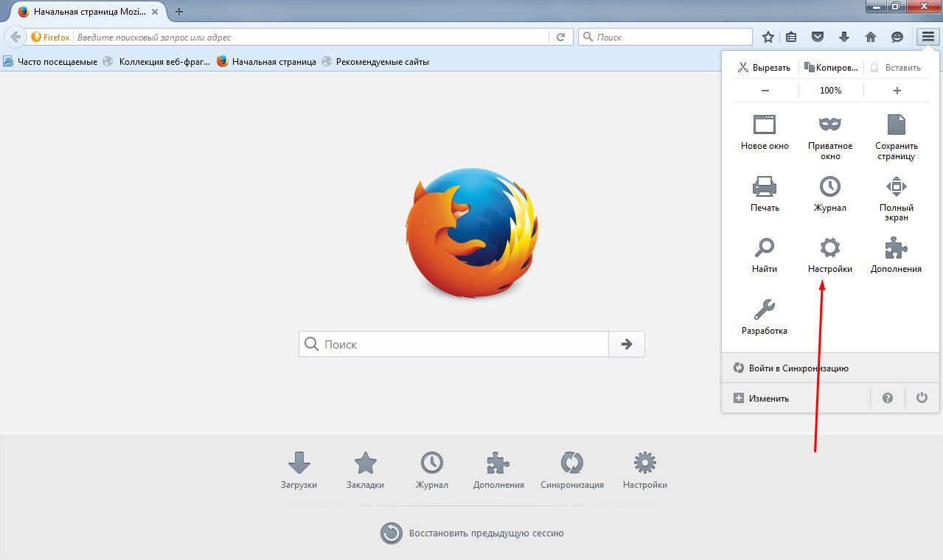Click Сохранить страницу icon
Image resolution: width=943 pixels, height=560 pixels.
coord(895,133)
